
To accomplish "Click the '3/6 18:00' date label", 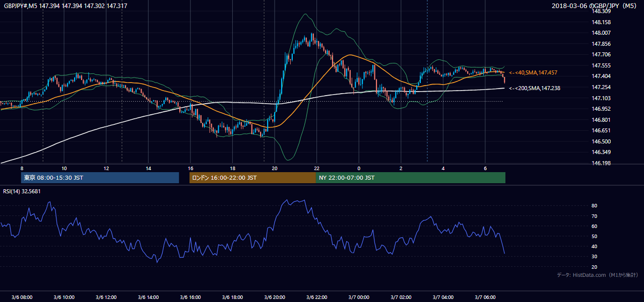I will tap(232, 297).
